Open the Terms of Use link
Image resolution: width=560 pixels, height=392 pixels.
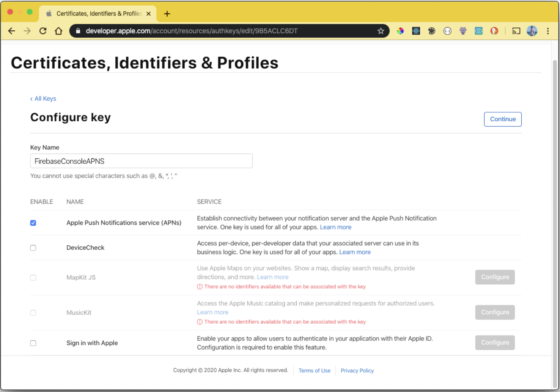tap(315, 371)
